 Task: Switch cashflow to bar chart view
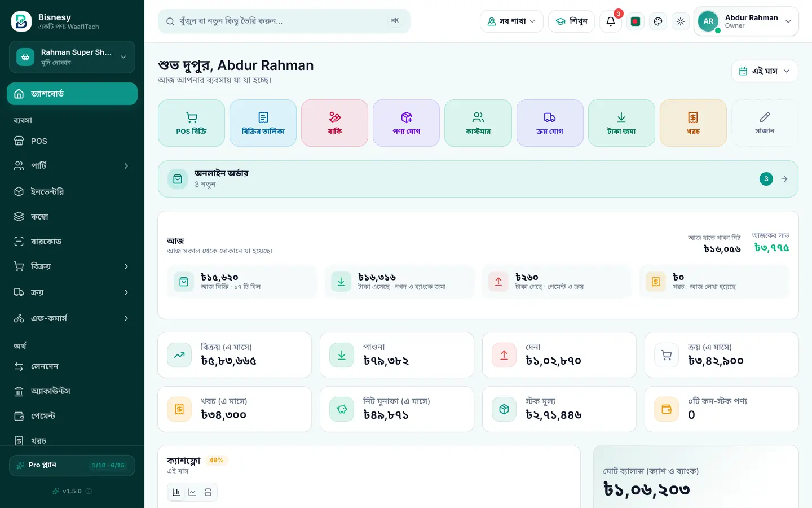176,492
